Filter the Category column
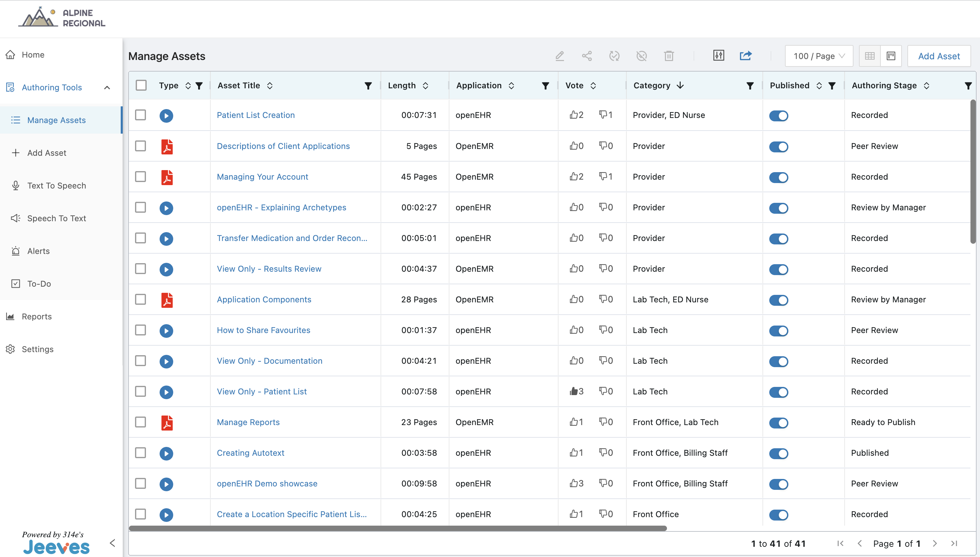This screenshot has width=980, height=557. [x=750, y=86]
